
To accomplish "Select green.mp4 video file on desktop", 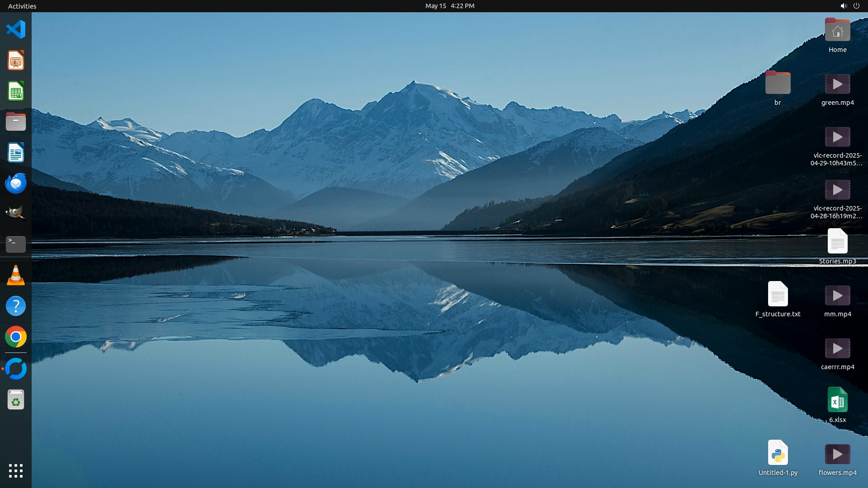I will point(837,85).
